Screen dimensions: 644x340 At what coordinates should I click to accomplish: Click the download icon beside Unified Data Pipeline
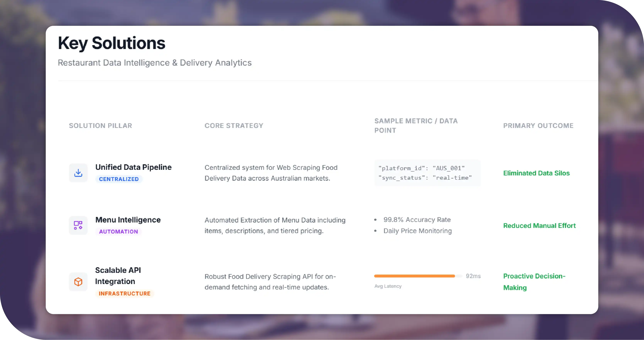[x=78, y=173]
